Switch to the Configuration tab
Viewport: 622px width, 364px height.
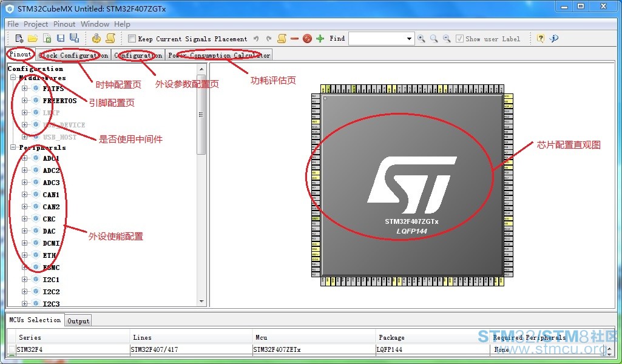(x=138, y=55)
